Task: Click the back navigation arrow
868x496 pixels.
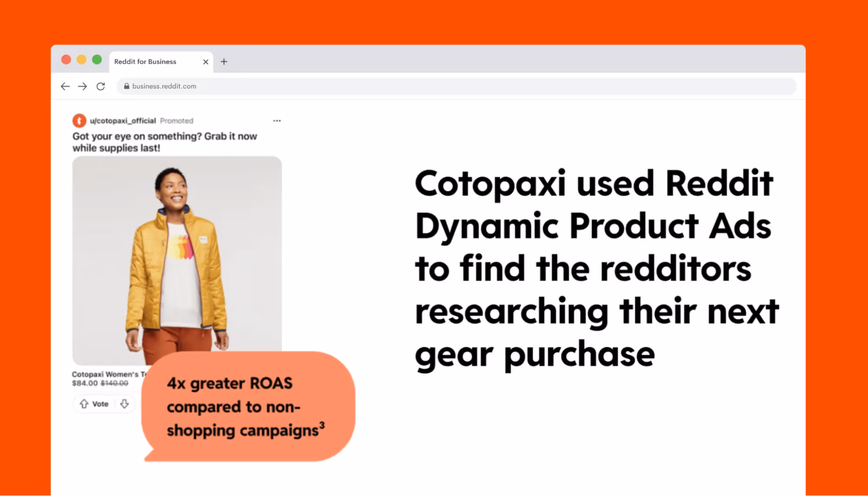Action: click(65, 86)
